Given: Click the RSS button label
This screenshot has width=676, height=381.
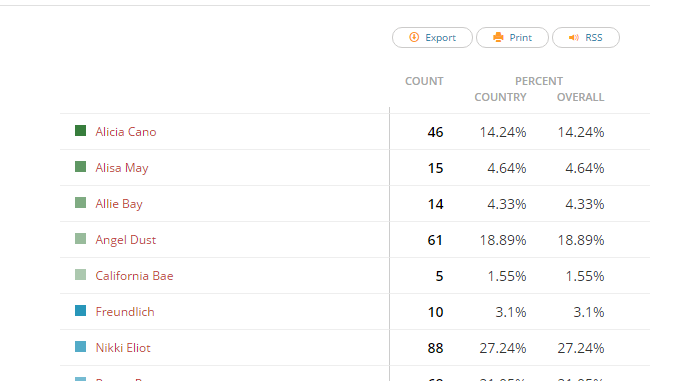Looking at the screenshot, I should pos(594,37).
